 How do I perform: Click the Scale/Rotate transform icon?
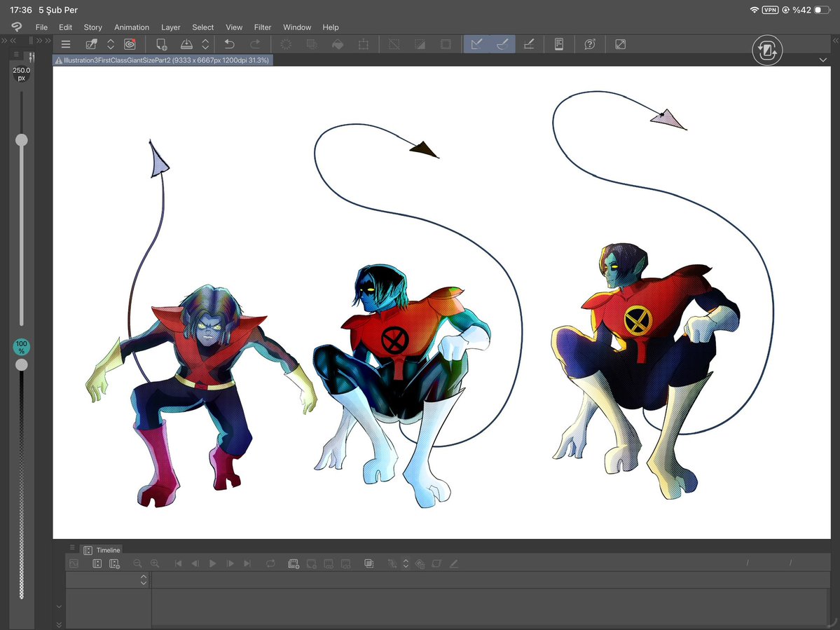tap(363, 44)
